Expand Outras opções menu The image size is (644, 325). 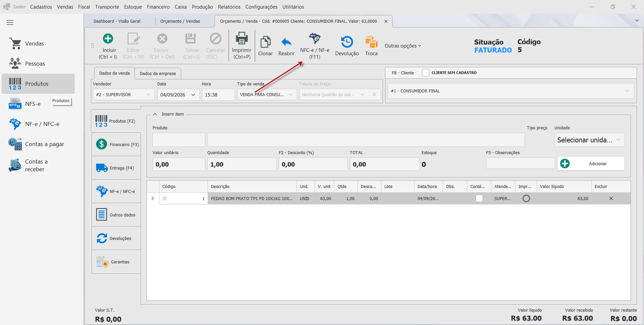pyautogui.click(x=402, y=46)
